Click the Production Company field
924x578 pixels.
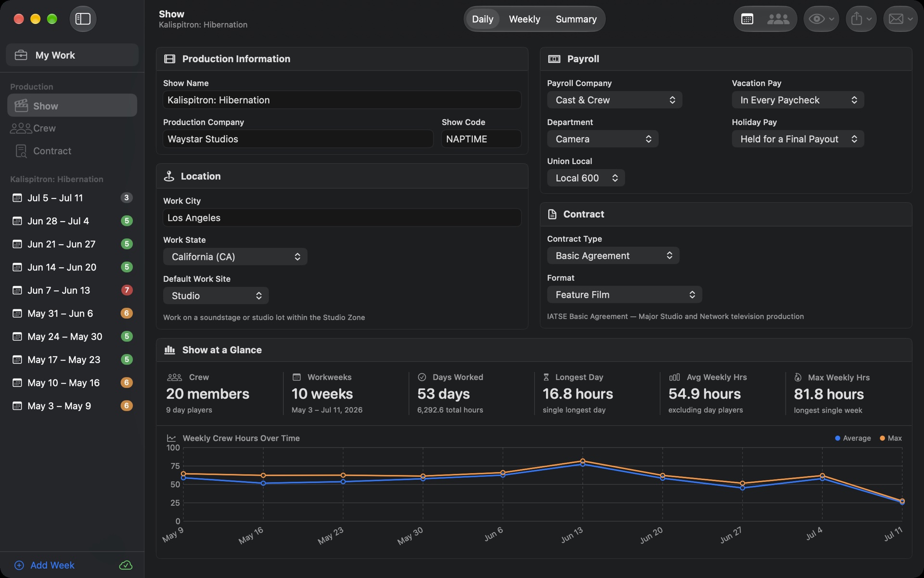point(298,139)
